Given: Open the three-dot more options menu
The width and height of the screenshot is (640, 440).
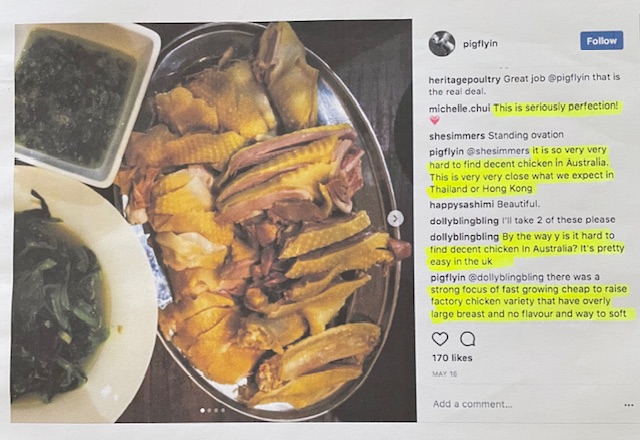Looking at the screenshot, I should click(x=629, y=405).
